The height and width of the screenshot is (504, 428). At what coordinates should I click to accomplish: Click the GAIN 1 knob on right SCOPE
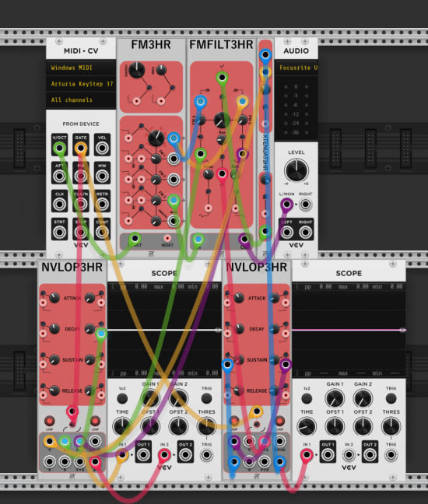[x=335, y=398]
